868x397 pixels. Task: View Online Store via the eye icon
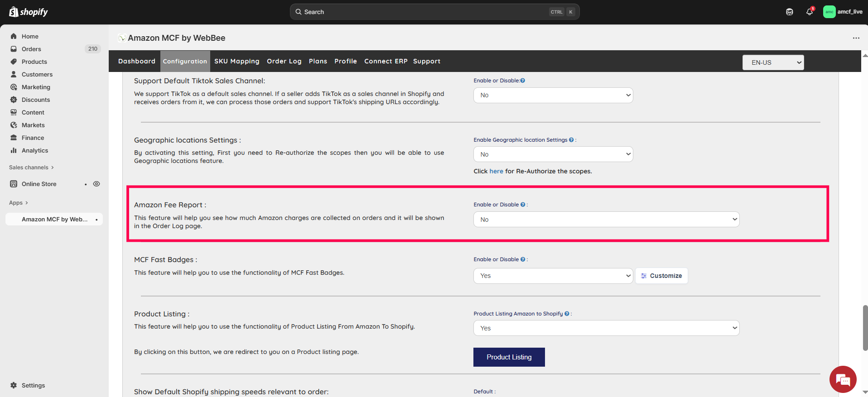(96, 184)
